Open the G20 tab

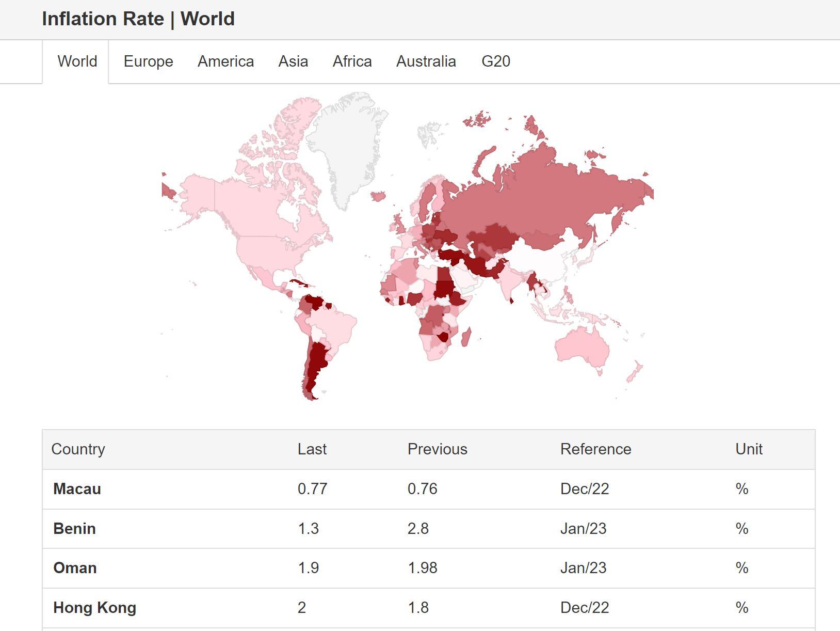pyautogui.click(x=495, y=61)
